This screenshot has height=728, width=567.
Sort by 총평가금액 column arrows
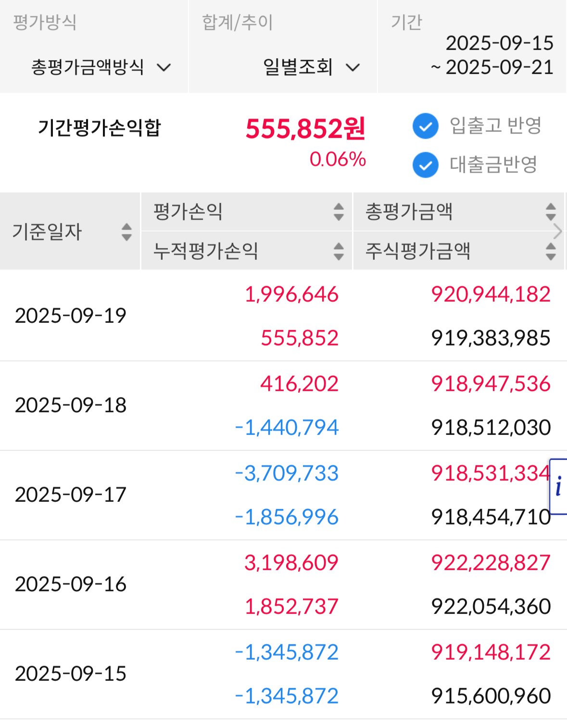click(551, 212)
